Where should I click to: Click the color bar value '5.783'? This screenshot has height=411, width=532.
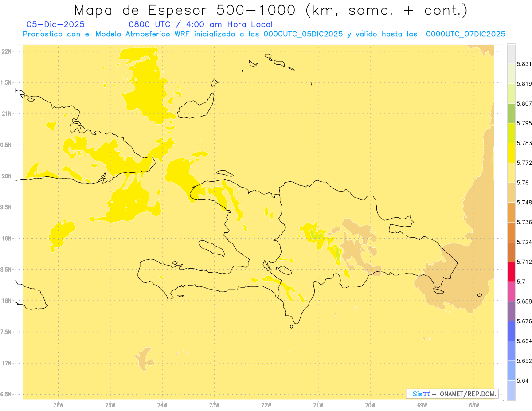click(x=524, y=143)
